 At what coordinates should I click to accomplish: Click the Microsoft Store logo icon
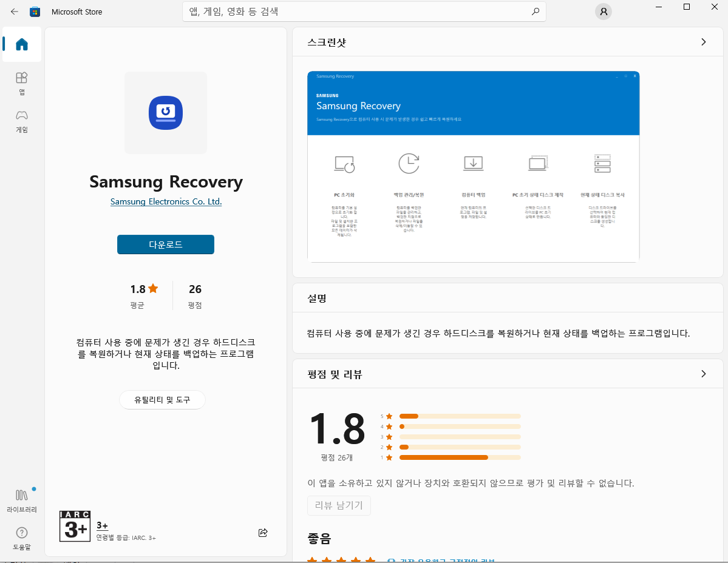pyautogui.click(x=35, y=12)
